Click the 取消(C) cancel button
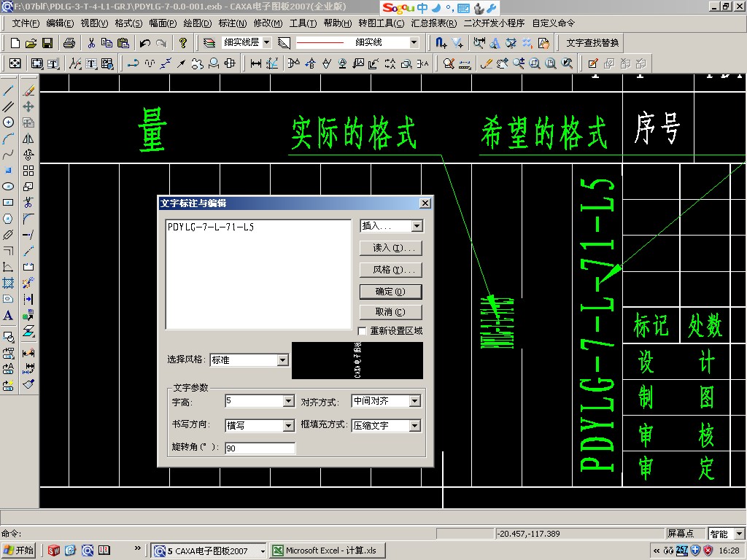Screen dimensions: 747x560 (x=391, y=312)
